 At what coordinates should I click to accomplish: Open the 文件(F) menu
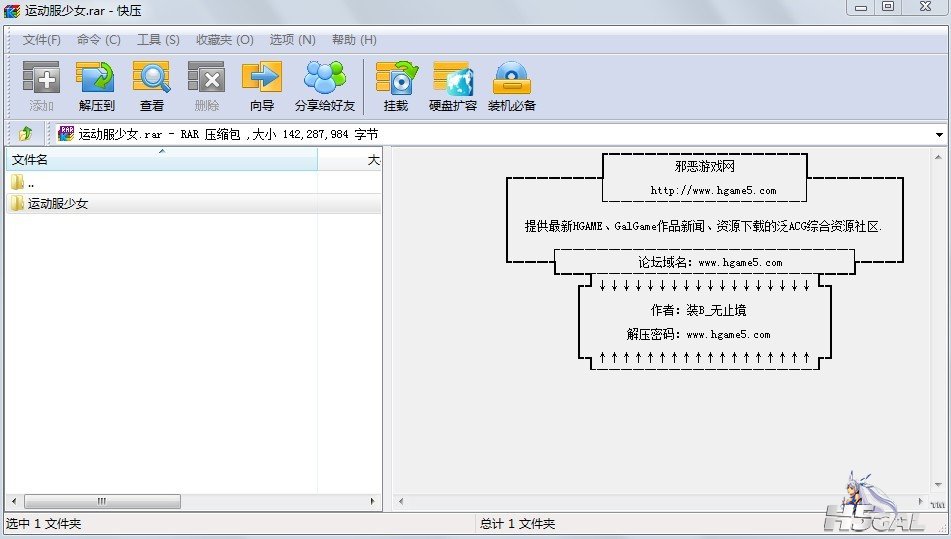42,40
